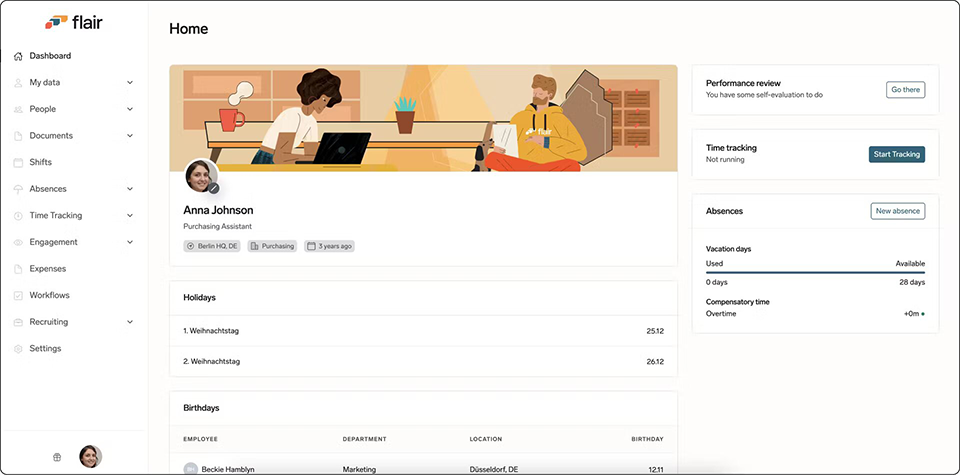Click the gift icon in sidebar footer
Image resolution: width=960 pixels, height=475 pixels.
(x=57, y=457)
